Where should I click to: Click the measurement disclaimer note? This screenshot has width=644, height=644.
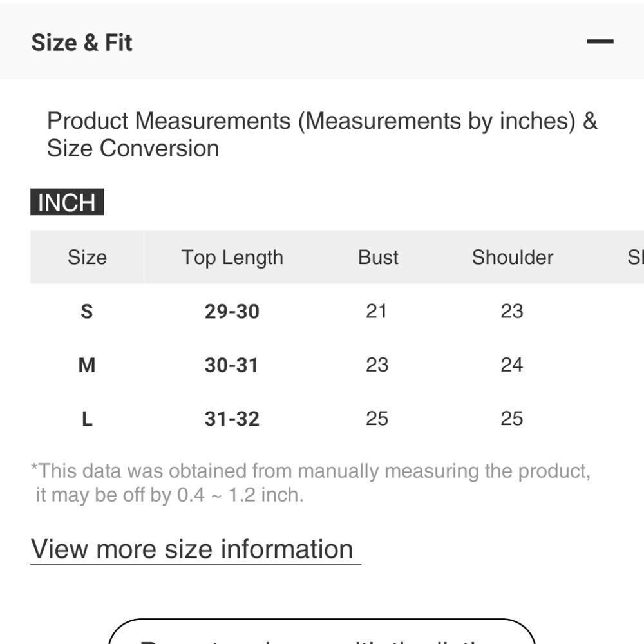click(x=311, y=482)
